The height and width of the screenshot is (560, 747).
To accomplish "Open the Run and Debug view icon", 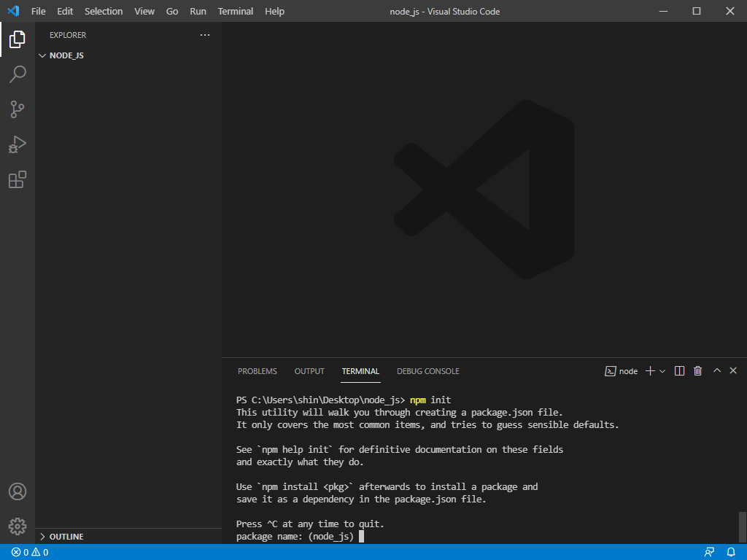I will pyautogui.click(x=18, y=144).
